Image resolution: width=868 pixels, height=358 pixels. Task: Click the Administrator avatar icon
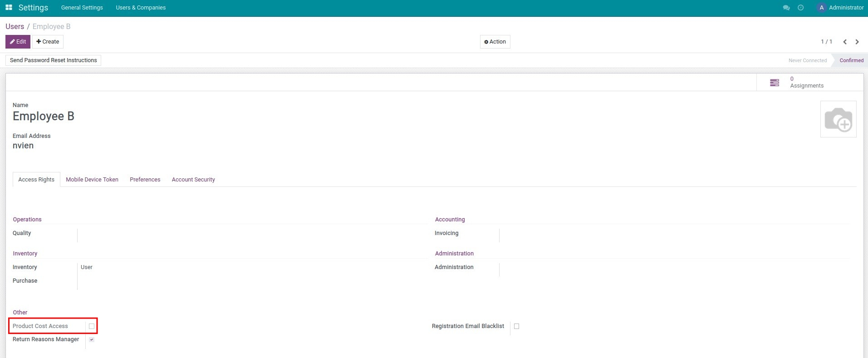click(821, 8)
